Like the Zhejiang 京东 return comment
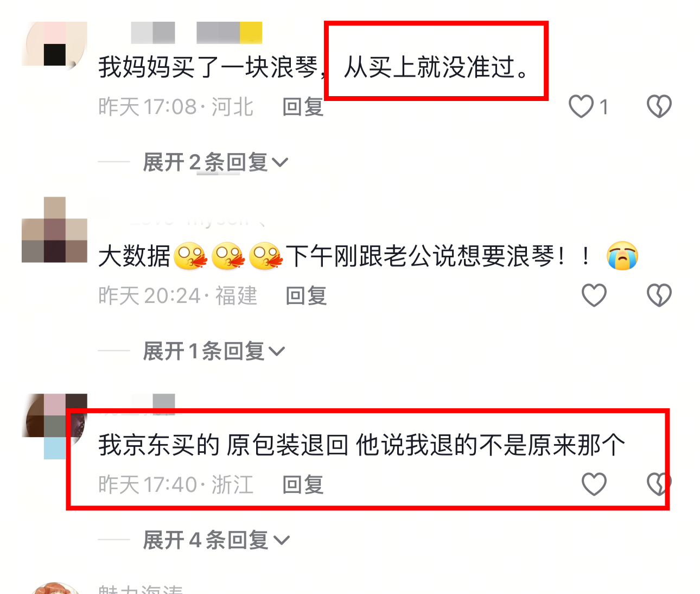Image resolution: width=700 pixels, height=594 pixels. pyautogui.click(x=594, y=484)
